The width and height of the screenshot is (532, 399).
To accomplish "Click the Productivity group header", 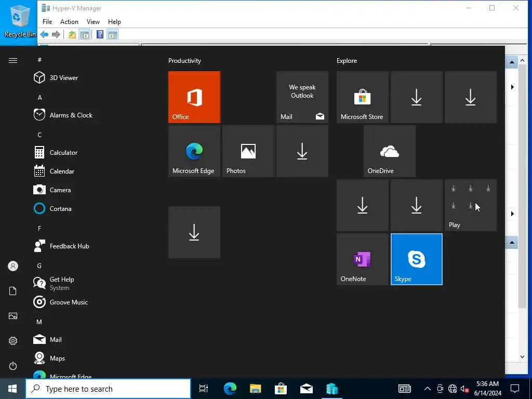I will click(x=184, y=61).
